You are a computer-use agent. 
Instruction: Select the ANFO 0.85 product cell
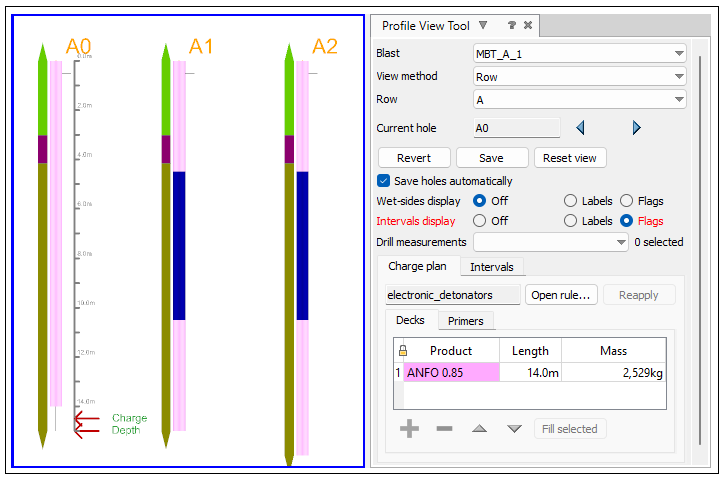[x=452, y=373]
